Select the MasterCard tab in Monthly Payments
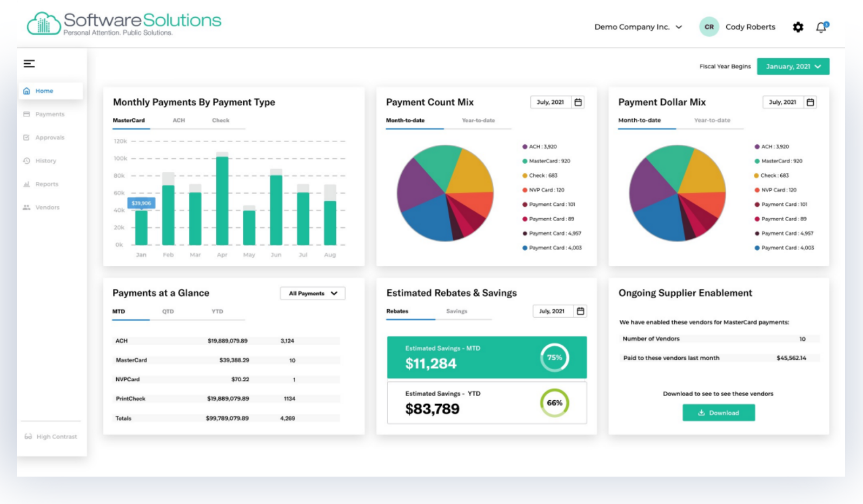 click(129, 120)
